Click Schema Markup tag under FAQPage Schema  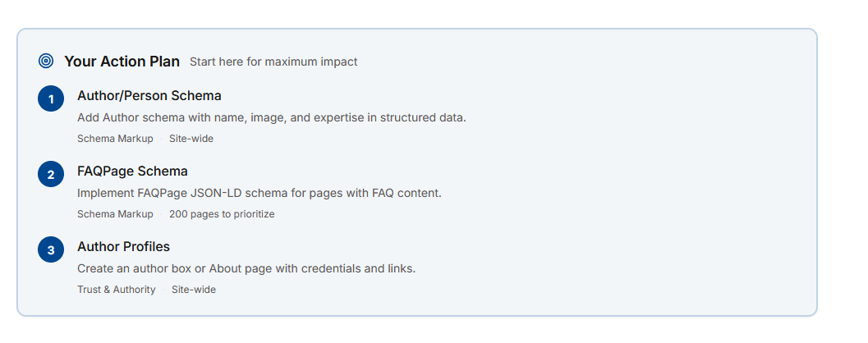click(x=115, y=214)
